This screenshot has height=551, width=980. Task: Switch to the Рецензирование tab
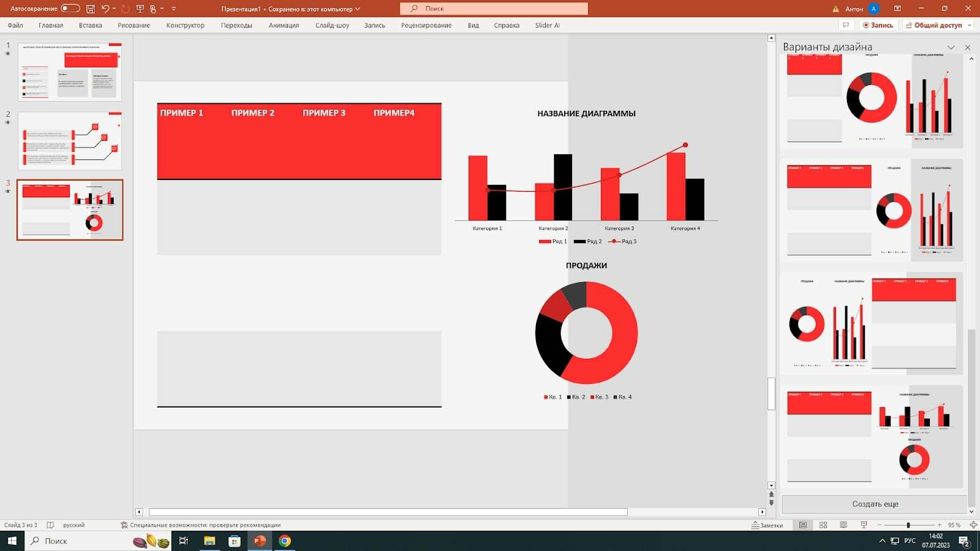click(426, 25)
